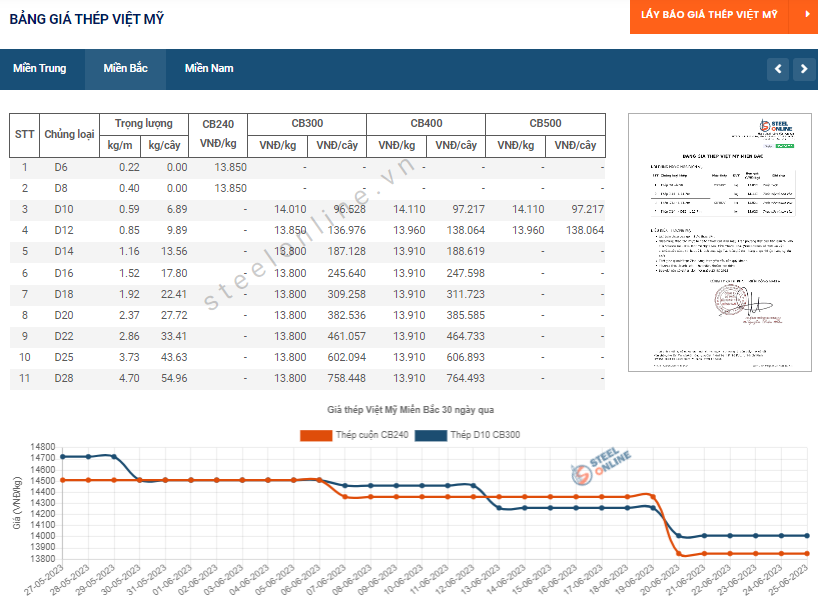
Task: Click the 14800 y-axis value
Action: point(43,447)
